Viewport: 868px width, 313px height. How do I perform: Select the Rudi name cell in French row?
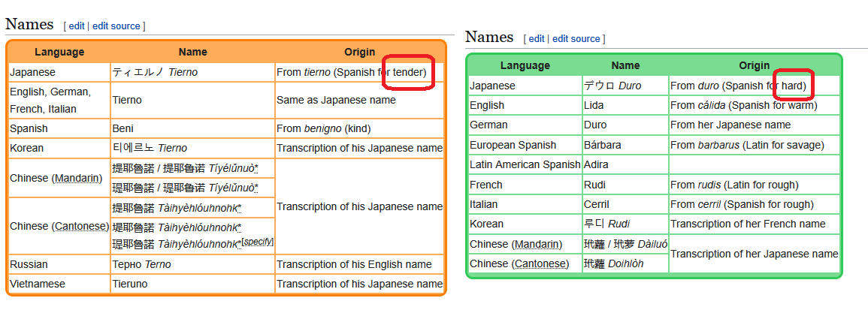coord(625,185)
